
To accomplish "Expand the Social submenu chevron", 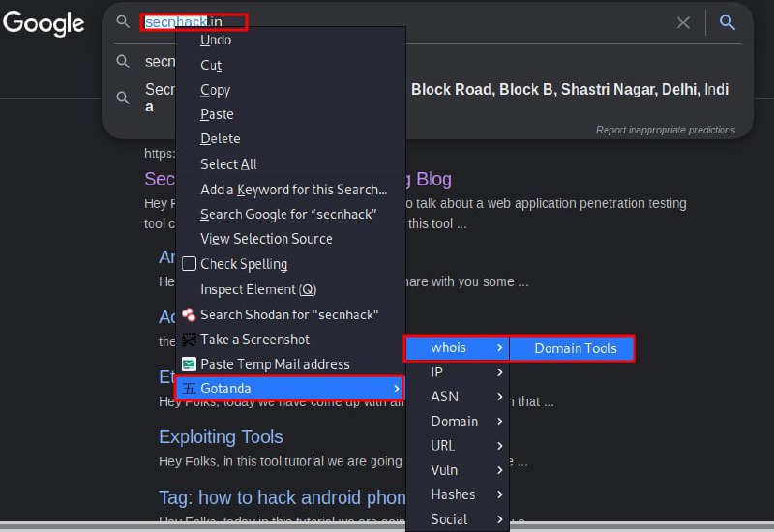I will tap(499, 519).
